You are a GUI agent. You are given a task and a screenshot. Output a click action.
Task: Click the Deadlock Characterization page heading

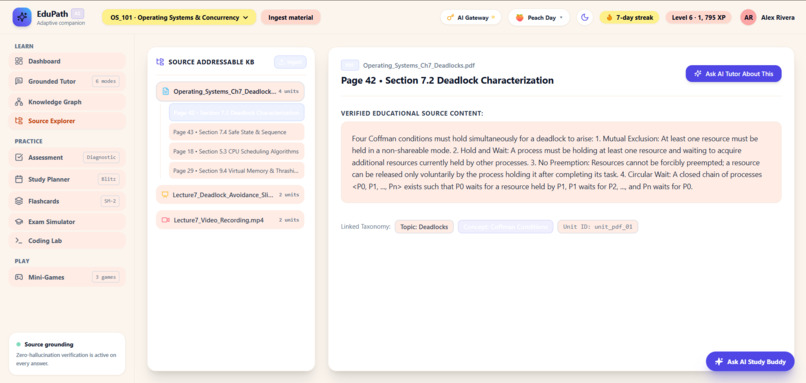(x=447, y=81)
